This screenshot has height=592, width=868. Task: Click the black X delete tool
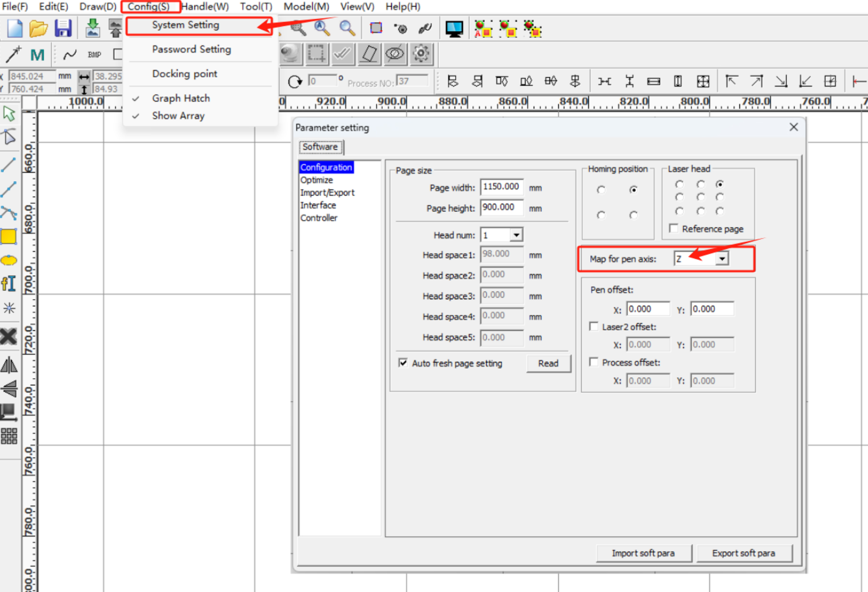9,336
